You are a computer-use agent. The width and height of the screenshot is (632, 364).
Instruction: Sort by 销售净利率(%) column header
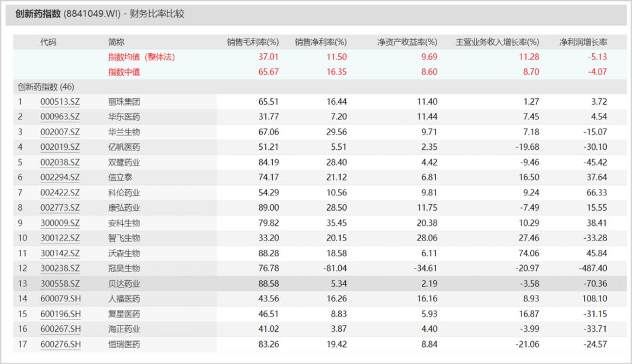point(321,42)
